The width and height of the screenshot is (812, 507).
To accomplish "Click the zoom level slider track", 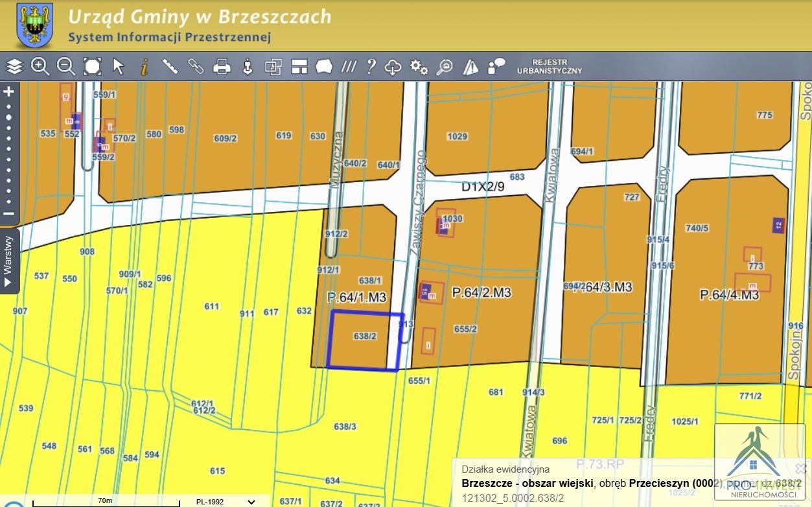I will click(9, 152).
